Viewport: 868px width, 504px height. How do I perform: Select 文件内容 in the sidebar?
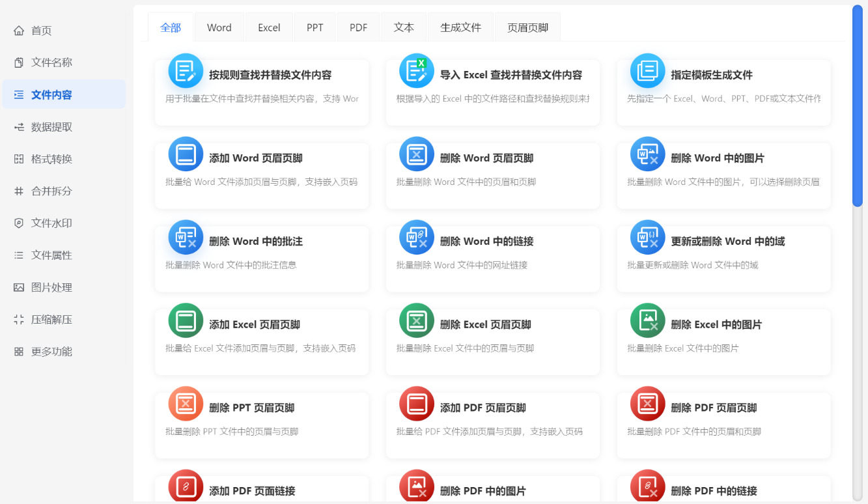(64, 94)
